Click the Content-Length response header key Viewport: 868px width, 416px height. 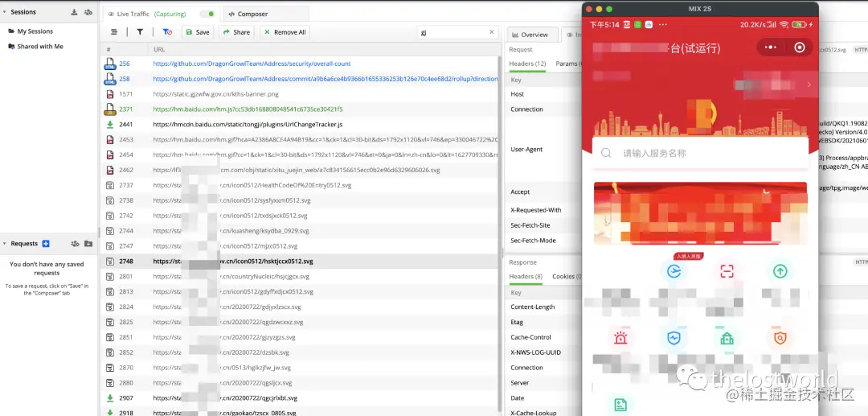point(533,307)
